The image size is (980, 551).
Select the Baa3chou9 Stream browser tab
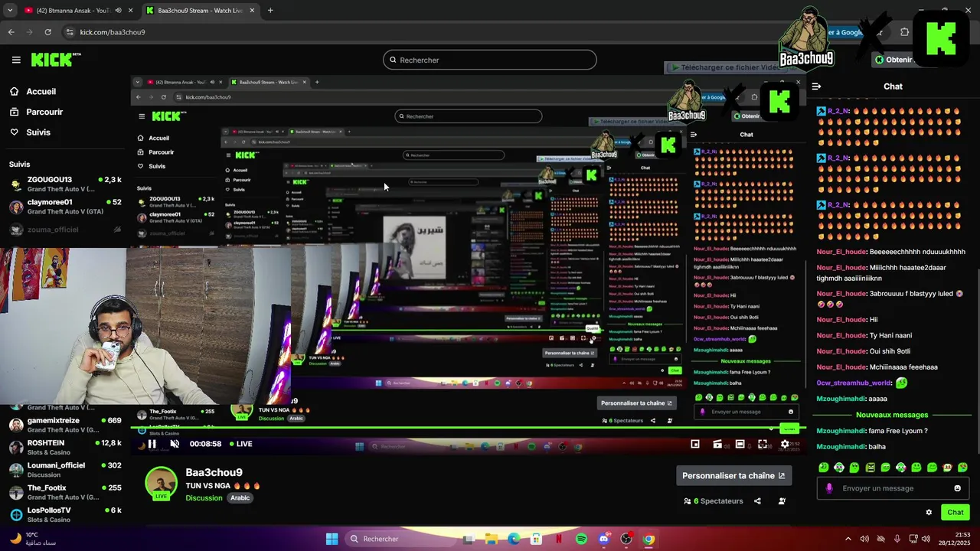click(199, 11)
